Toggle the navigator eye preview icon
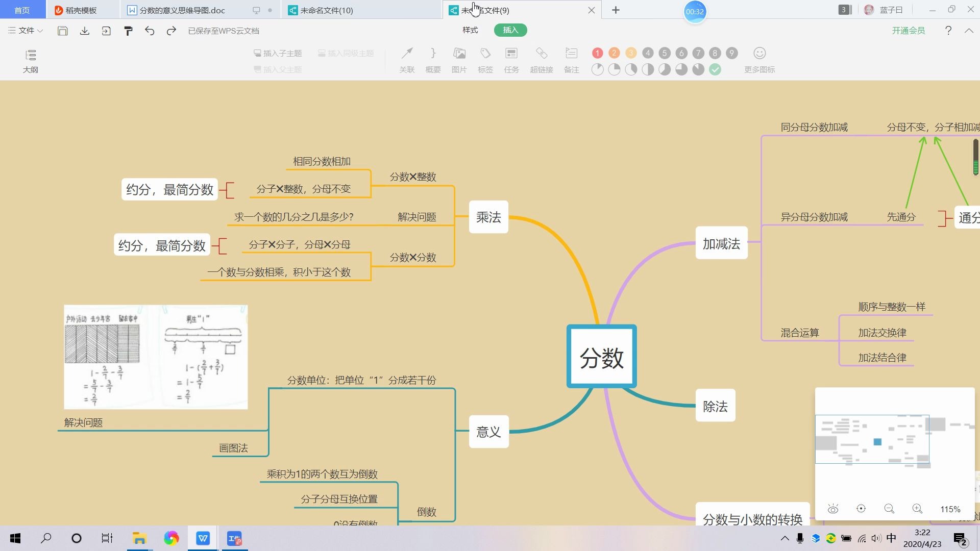This screenshot has width=980, height=551. point(833,509)
